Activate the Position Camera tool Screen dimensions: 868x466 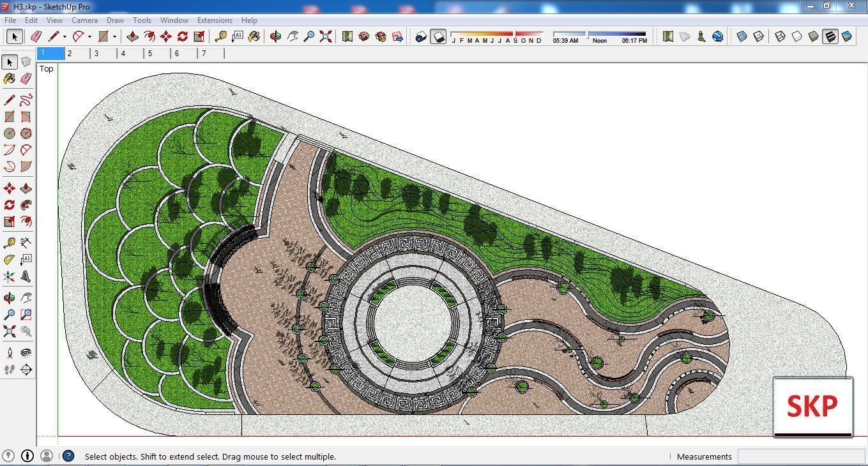[x=9, y=353]
